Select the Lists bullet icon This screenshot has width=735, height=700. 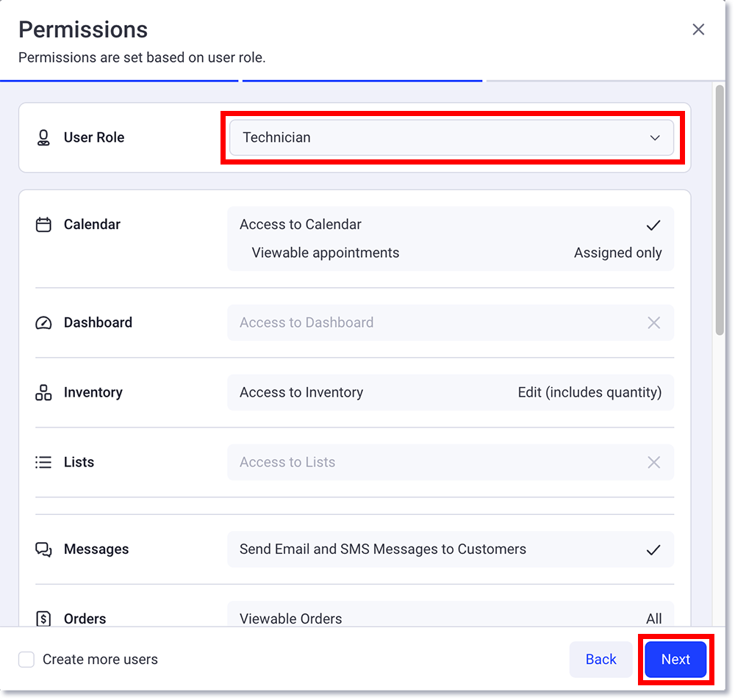(x=44, y=461)
